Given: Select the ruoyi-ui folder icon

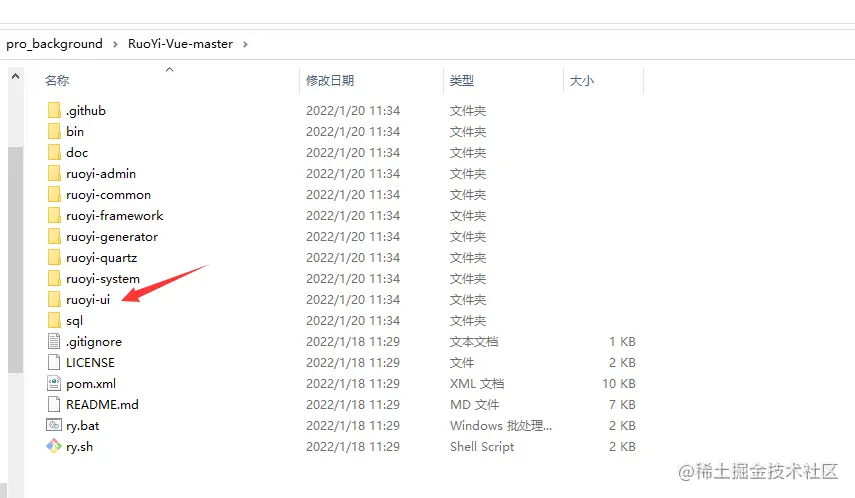Looking at the screenshot, I should (54, 299).
